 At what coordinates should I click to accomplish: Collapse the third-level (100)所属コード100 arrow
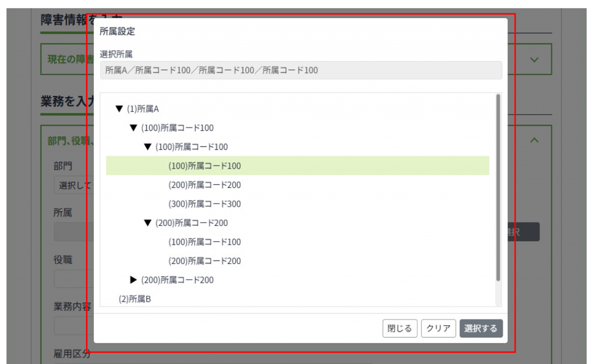click(x=148, y=147)
